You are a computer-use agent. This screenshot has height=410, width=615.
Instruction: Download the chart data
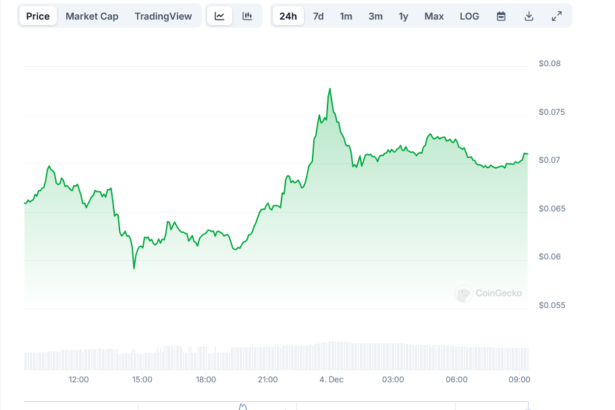click(x=529, y=16)
